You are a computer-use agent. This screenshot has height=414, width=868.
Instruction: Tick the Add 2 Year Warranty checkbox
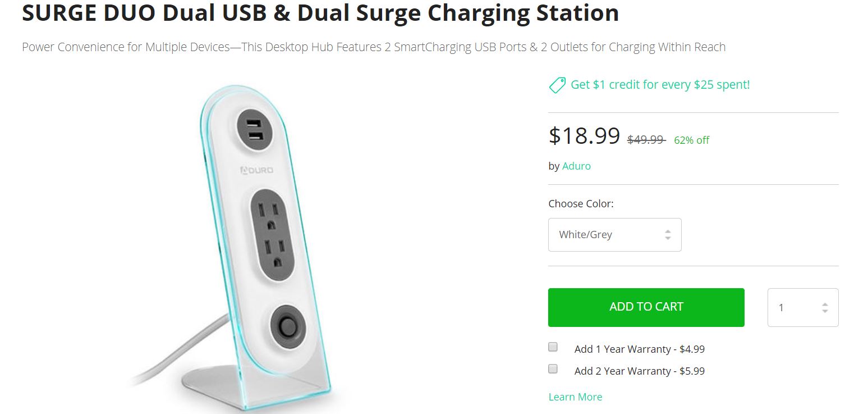(x=553, y=369)
